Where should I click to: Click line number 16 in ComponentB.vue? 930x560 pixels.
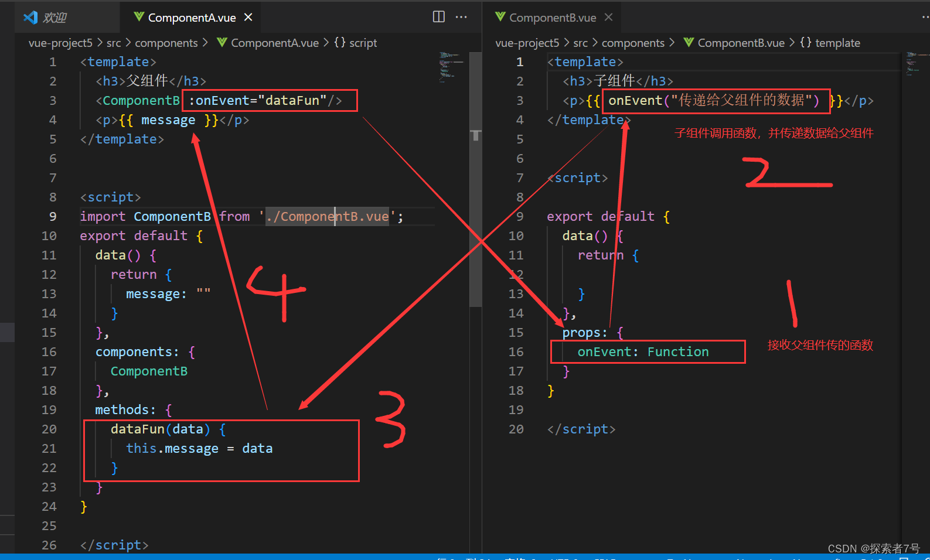(516, 352)
